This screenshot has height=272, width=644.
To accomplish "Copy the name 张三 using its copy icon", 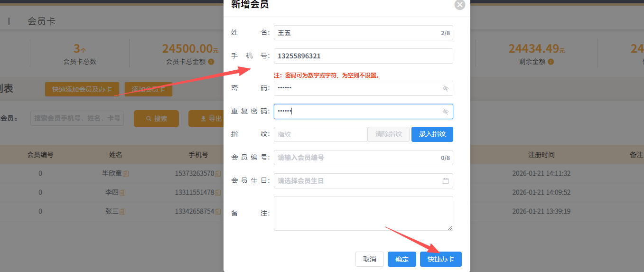I will [122, 212].
